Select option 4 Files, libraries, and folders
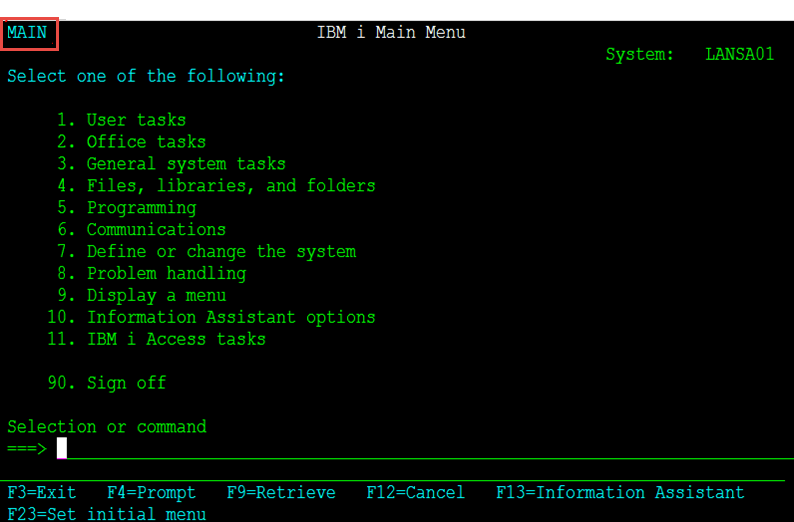This screenshot has height=522, width=794. (x=216, y=186)
